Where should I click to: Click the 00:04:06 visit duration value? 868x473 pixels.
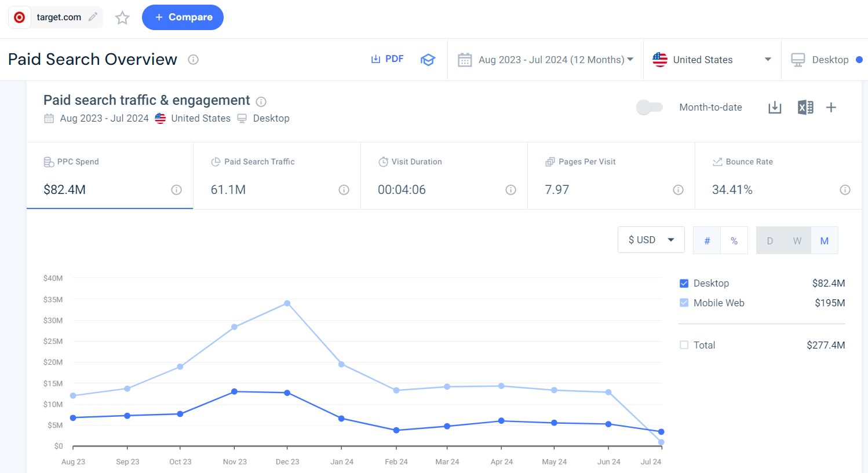click(402, 189)
